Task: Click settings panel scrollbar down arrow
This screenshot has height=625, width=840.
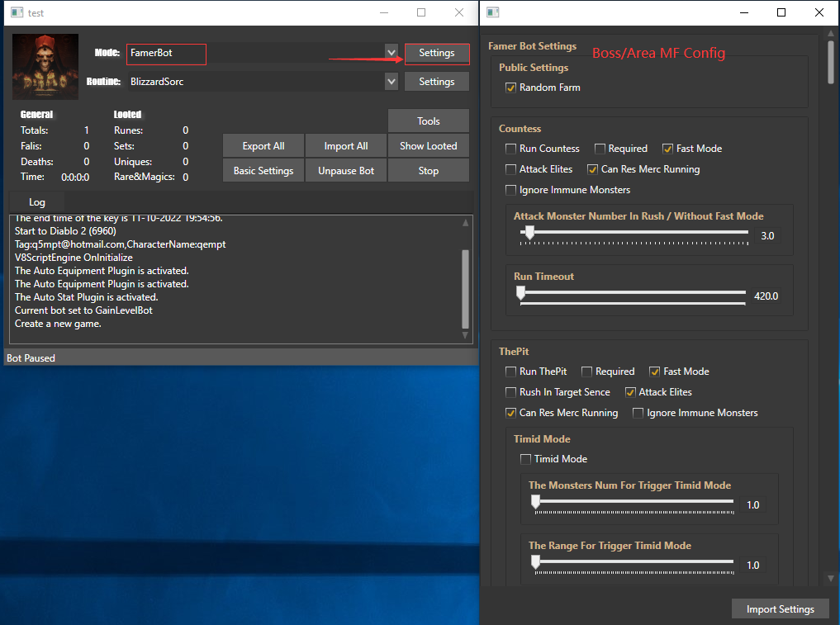Action: [831, 579]
